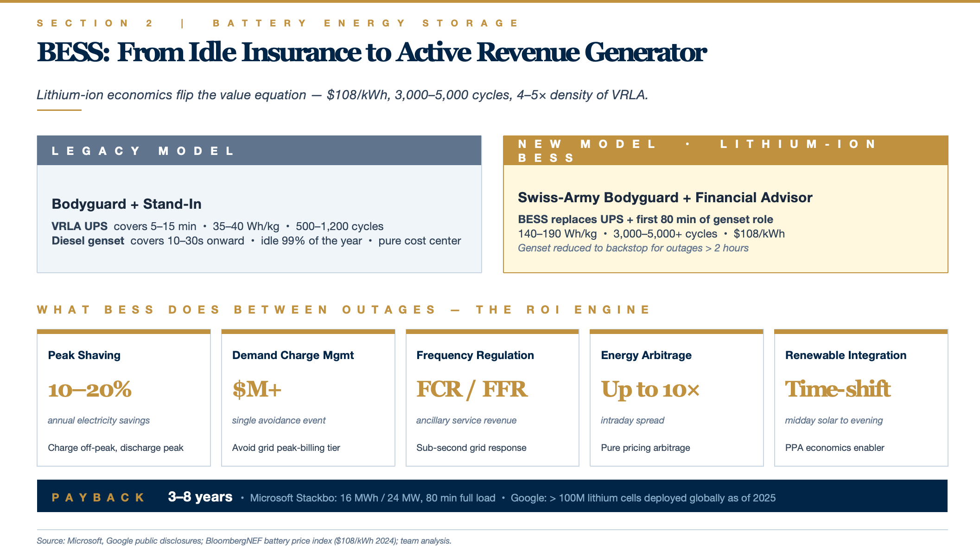Click the Swiss-Army Bodyguard + Financial Advisor heading
Screen dimensions: 980x552
coord(665,198)
